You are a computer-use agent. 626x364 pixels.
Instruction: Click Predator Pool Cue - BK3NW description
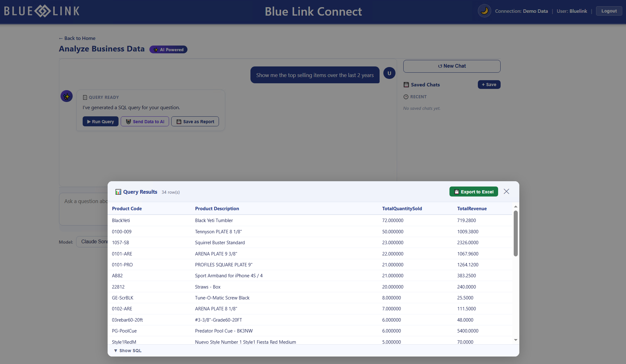[224, 331]
